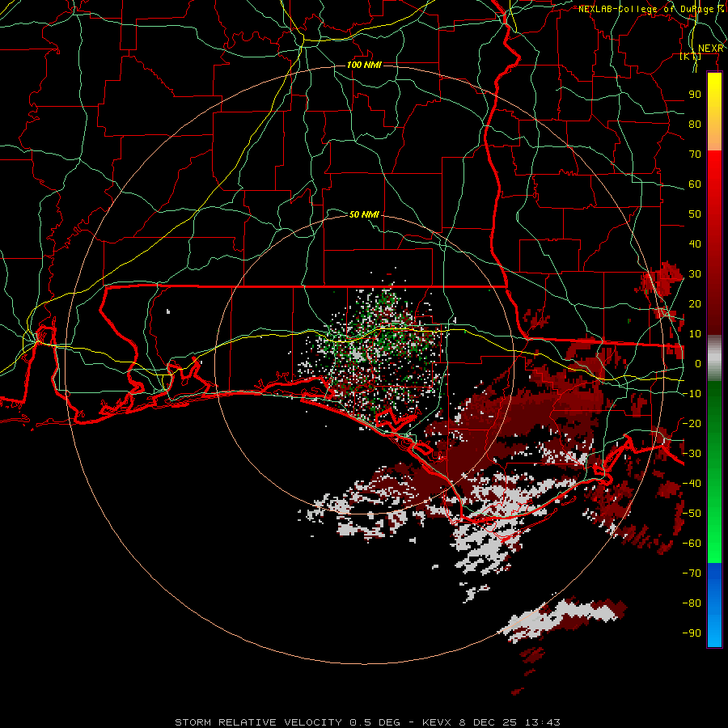The height and width of the screenshot is (728, 728).
Task: Click the "[KT]" units label above the scale
Action: pyautogui.click(x=690, y=56)
